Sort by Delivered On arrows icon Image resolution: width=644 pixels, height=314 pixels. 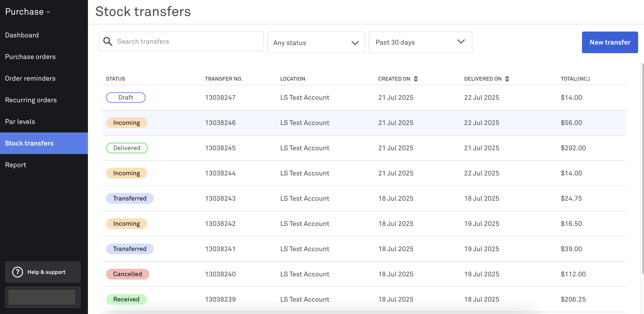pos(507,79)
